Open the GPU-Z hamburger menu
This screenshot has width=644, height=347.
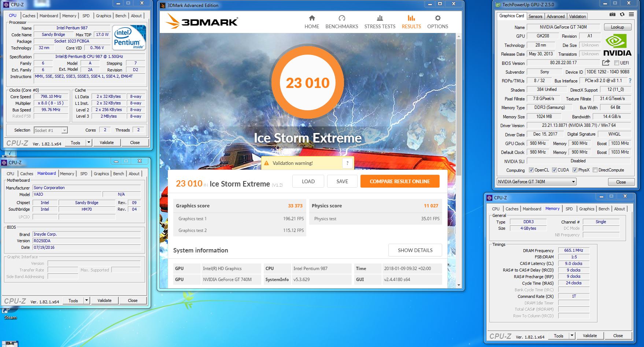[631, 14]
